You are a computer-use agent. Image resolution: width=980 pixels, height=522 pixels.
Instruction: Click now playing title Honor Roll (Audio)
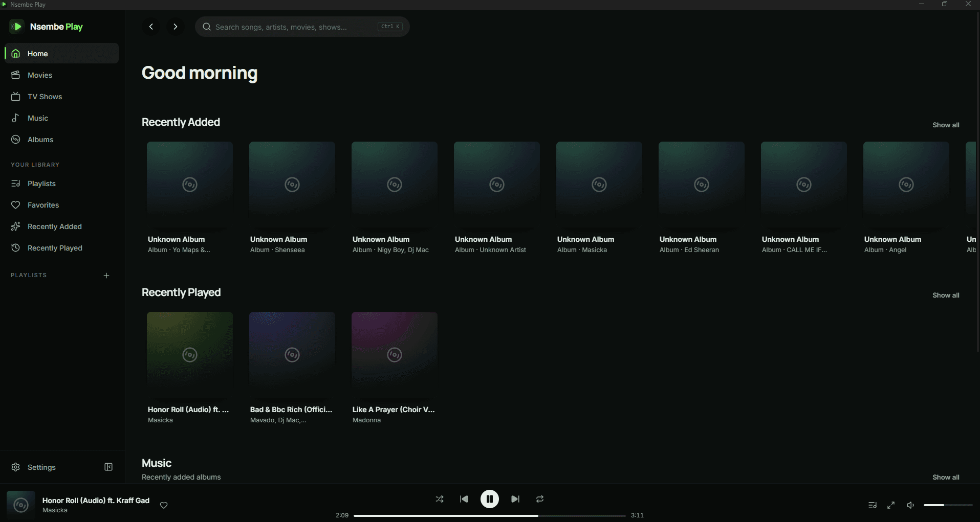(x=96, y=501)
